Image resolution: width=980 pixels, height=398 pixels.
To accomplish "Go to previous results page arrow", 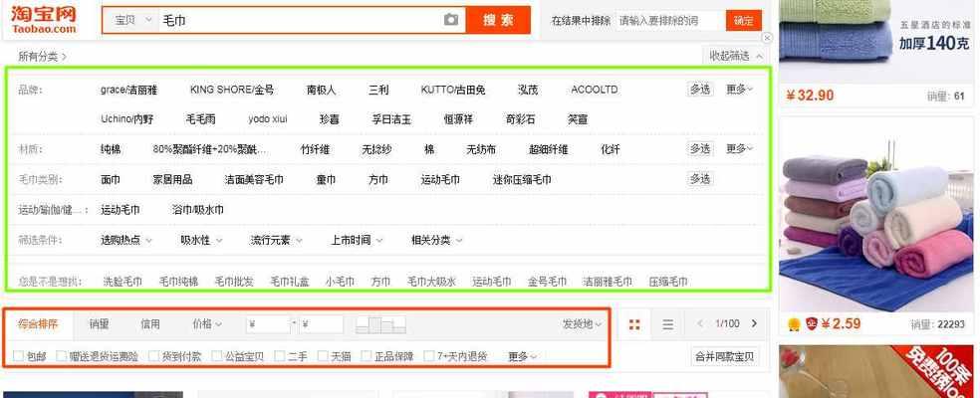I will [x=700, y=323].
